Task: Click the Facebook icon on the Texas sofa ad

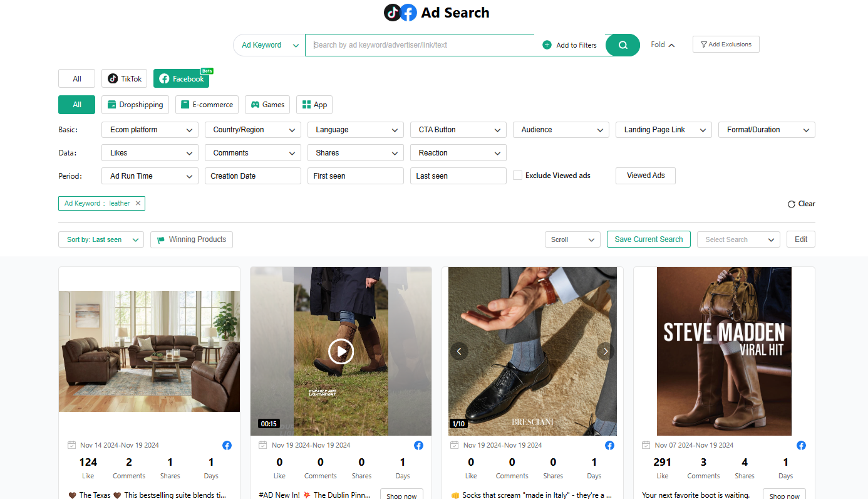Action: pyautogui.click(x=227, y=445)
